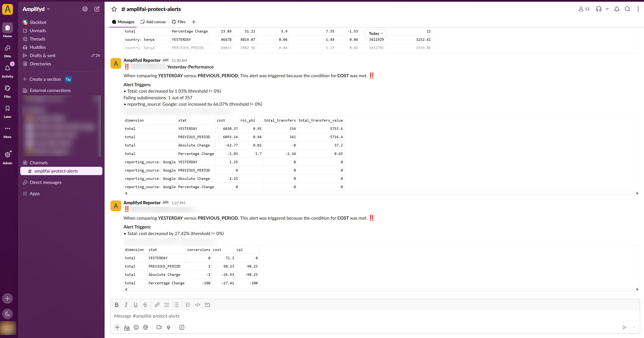
Task: Open Unreads view
Action: pyautogui.click(x=61, y=30)
